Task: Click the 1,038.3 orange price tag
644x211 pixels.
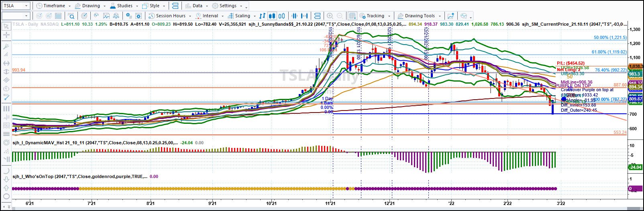Action: [635, 66]
